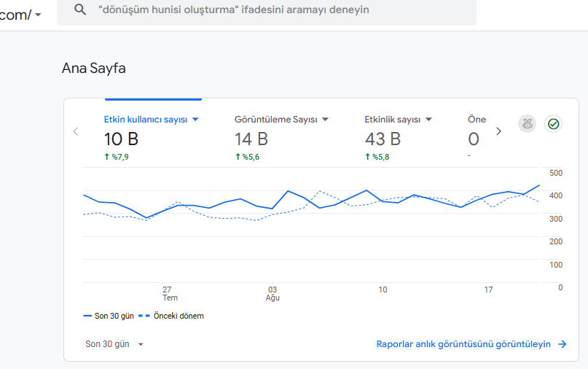Open the Görüntüleme Sayısı metric dropdown

(325, 120)
